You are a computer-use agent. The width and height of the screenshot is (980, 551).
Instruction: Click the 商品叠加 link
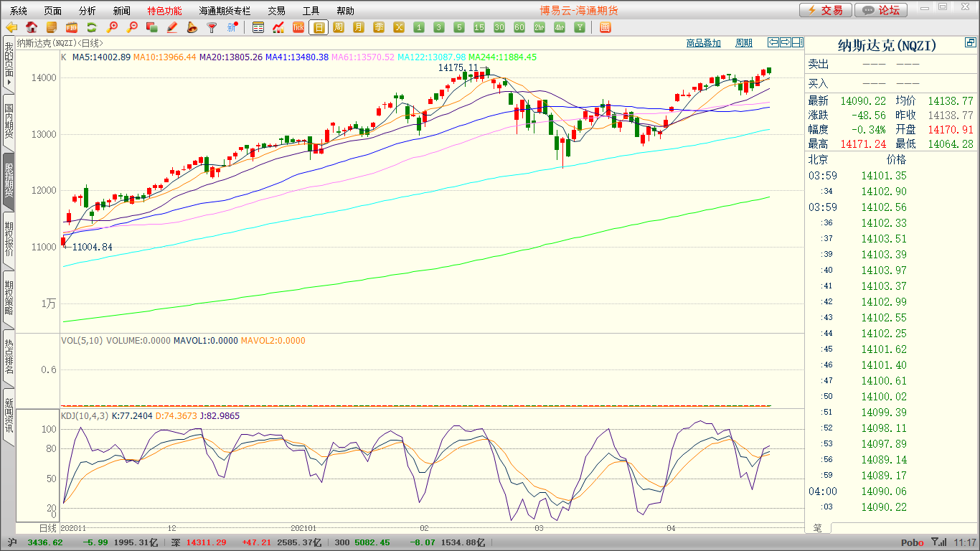(703, 43)
